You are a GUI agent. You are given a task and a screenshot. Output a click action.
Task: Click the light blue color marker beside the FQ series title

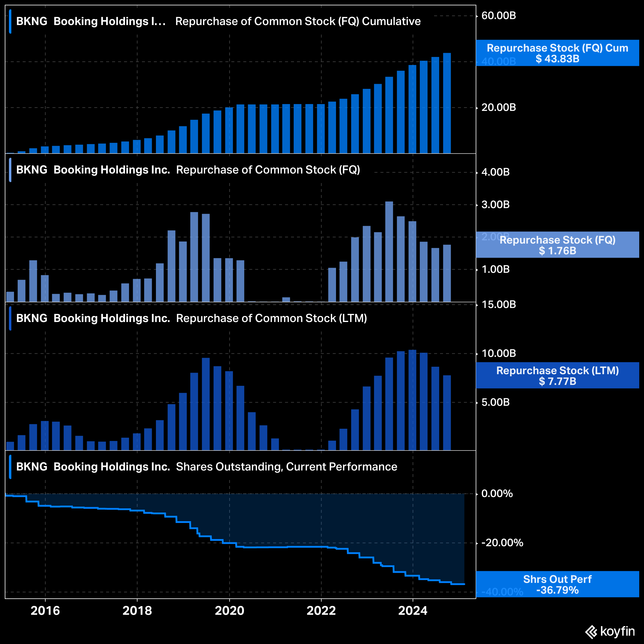pyautogui.click(x=10, y=170)
